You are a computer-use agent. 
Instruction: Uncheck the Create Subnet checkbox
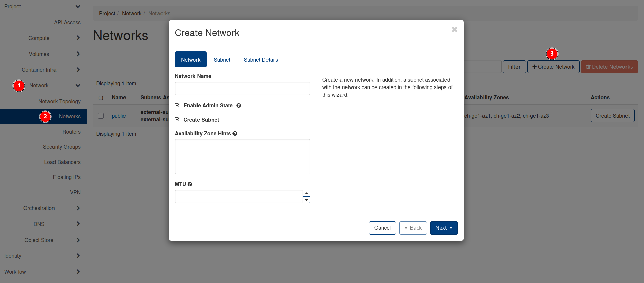(x=177, y=120)
